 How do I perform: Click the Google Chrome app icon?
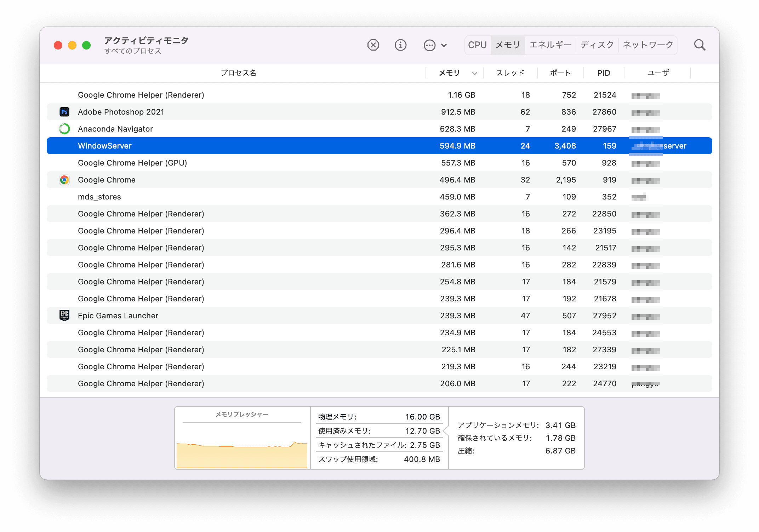pos(64,180)
